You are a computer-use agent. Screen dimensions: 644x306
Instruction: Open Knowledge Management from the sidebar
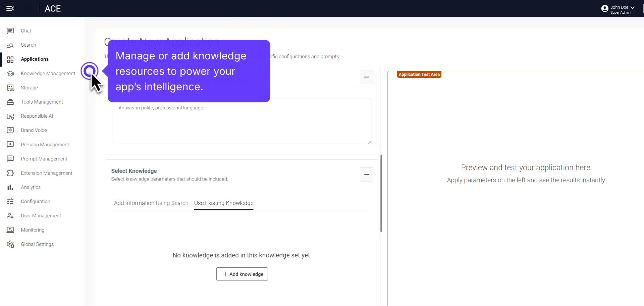pos(48,73)
